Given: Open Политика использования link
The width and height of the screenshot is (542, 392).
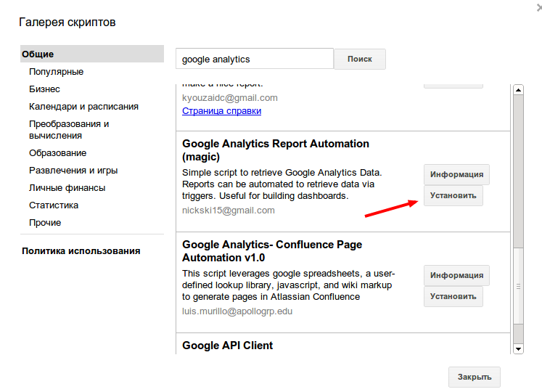Looking at the screenshot, I should pyautogui.click(x=81, y=250).
